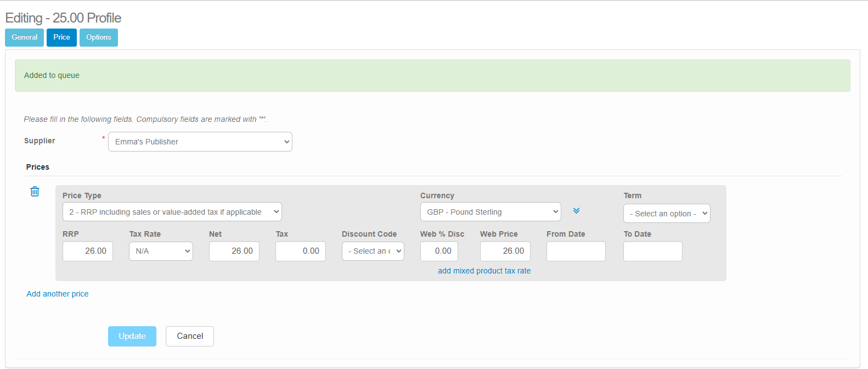This screenshot has width=868, height=369.
Task: Click into the Tax amount field
Action: 301,251
